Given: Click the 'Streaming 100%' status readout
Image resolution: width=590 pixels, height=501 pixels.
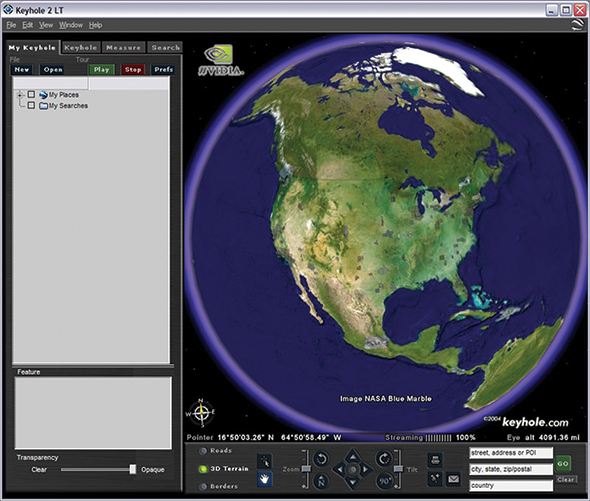Looking at the screenshot, I should click(x=430, y=437).
